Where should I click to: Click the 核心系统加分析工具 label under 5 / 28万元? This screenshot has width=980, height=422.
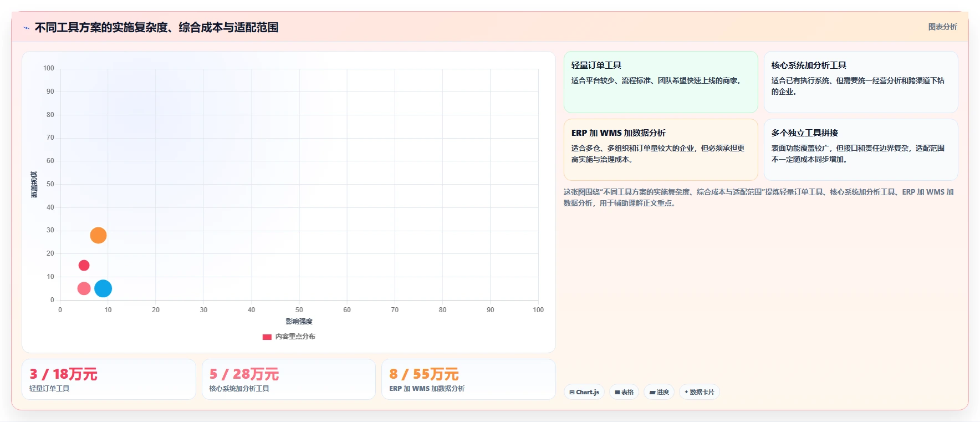tap(239, 389)
